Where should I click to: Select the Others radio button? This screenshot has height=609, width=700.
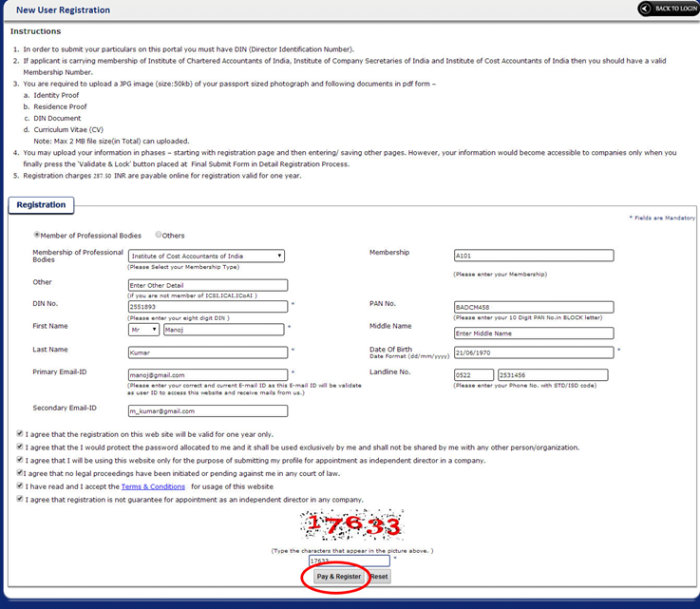[x=158, y=235]
